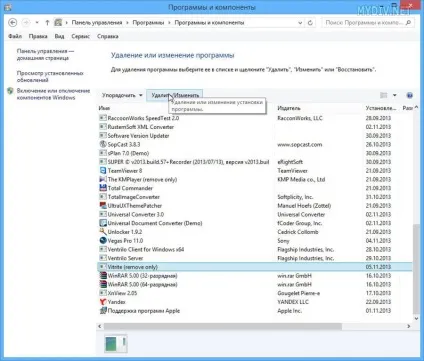Refresh the Programs list
Image resolution: width=424 pixels, height=361 pixels.
point(310,23)
